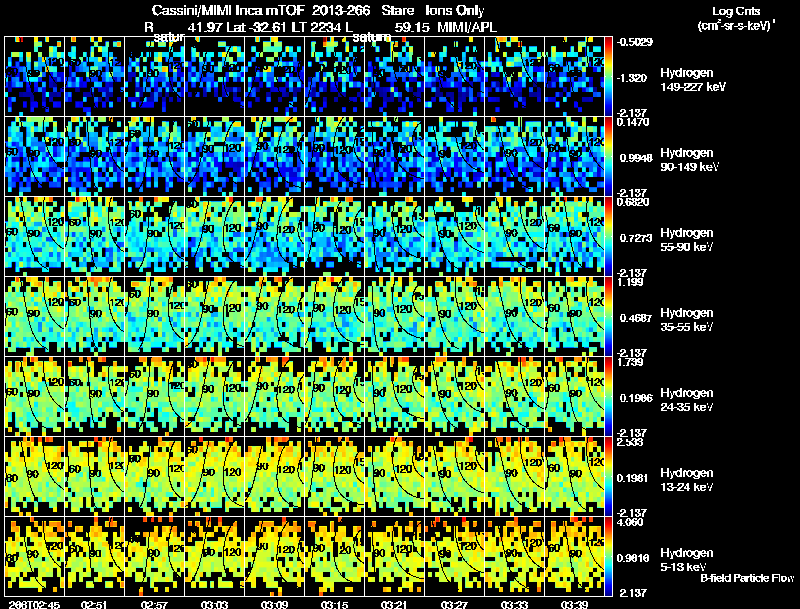Screen dimensions: 800x609
Task: Select the 03:27 panel in the 55-90 keV row
Action: tap(455, 236)
